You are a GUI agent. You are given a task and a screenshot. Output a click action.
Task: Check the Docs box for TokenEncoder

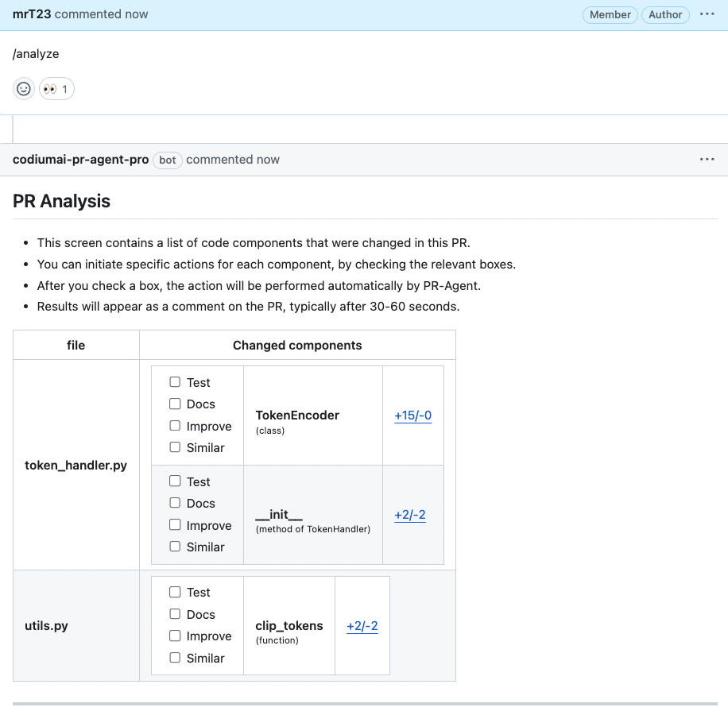(175, 404)
